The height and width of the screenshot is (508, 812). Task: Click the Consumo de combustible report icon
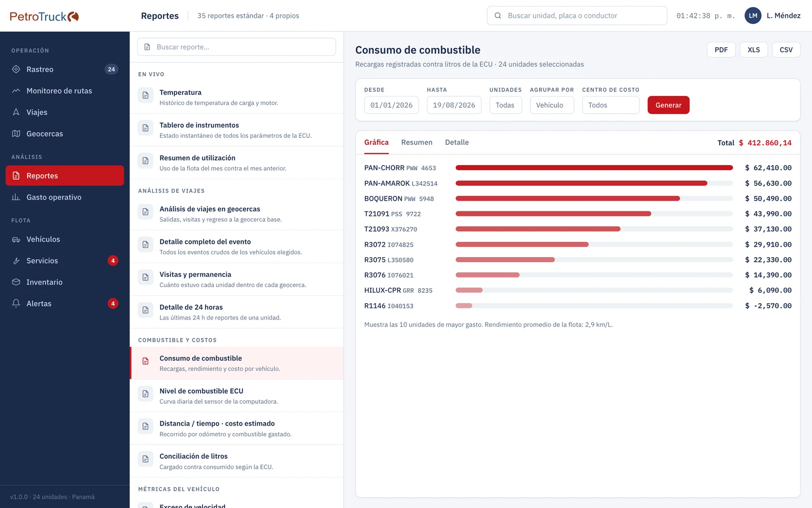pyautogui.click(x=146, y=361)
